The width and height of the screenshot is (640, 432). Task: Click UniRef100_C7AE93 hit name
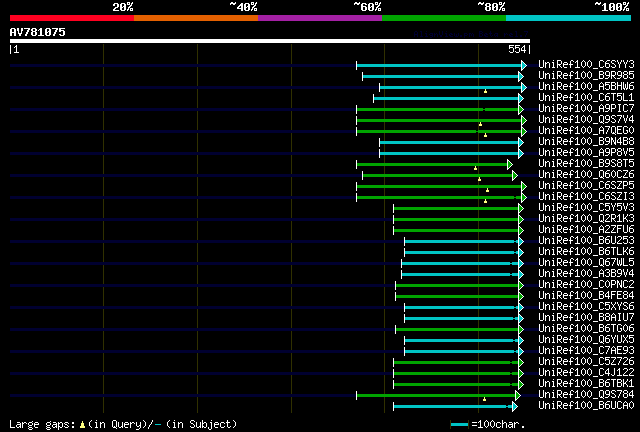pos(586,351)
